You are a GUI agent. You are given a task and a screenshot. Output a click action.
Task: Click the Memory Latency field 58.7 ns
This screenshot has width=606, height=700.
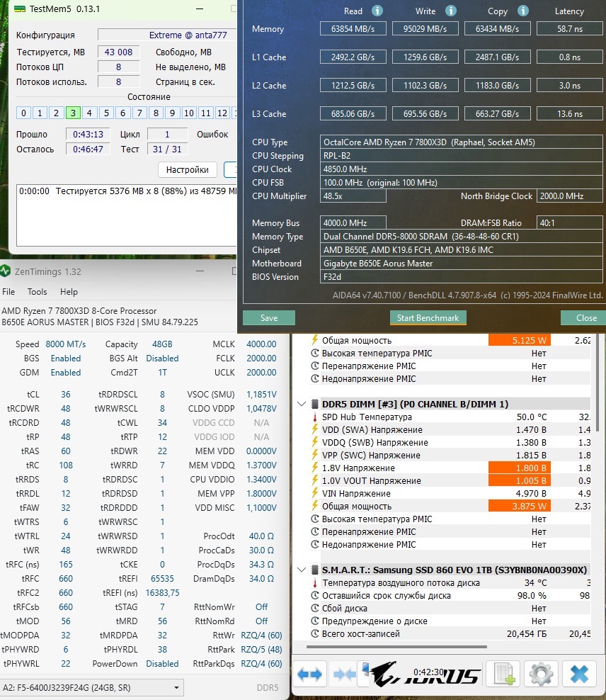tap(569, 28)
